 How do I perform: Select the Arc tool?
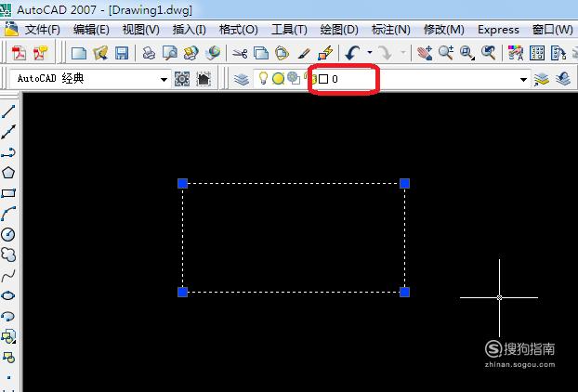click(x=8, y=214)
